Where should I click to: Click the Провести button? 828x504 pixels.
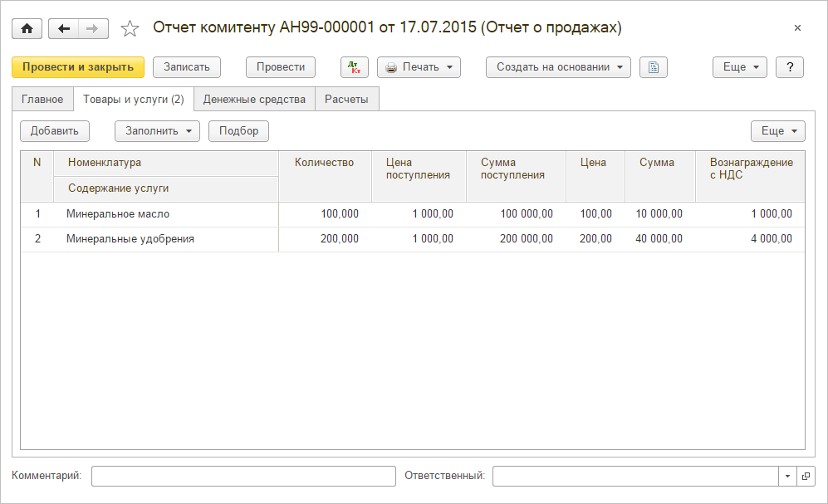click(x=281, y=67)
